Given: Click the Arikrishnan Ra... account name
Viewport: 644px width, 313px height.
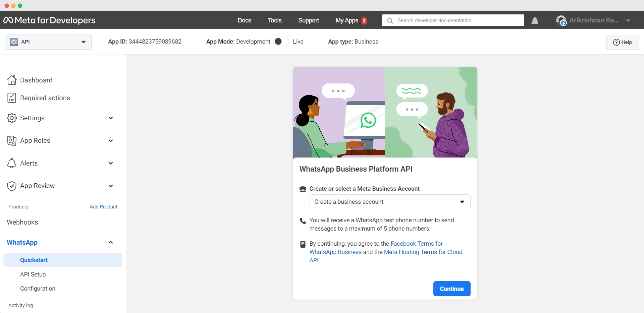Looking at the screenshot, I should 594,20.
